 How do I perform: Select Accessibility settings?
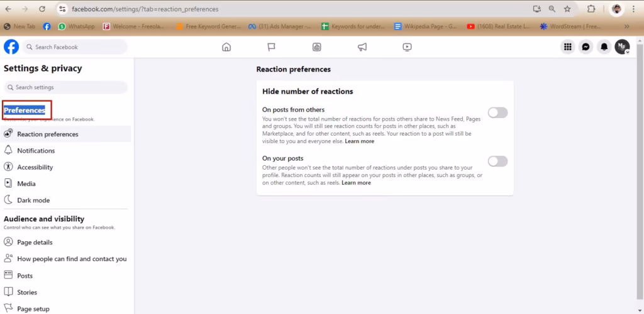click(x=65, y=167)
